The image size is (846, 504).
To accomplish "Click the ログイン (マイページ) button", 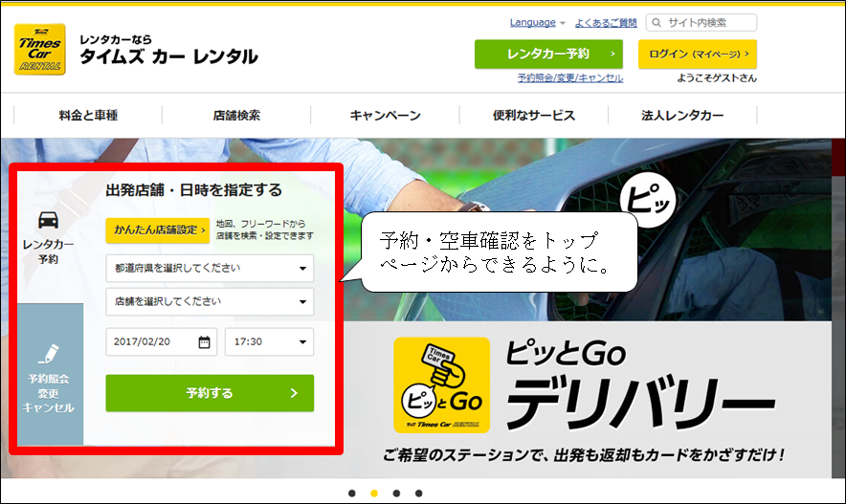I will pos(697,54).
